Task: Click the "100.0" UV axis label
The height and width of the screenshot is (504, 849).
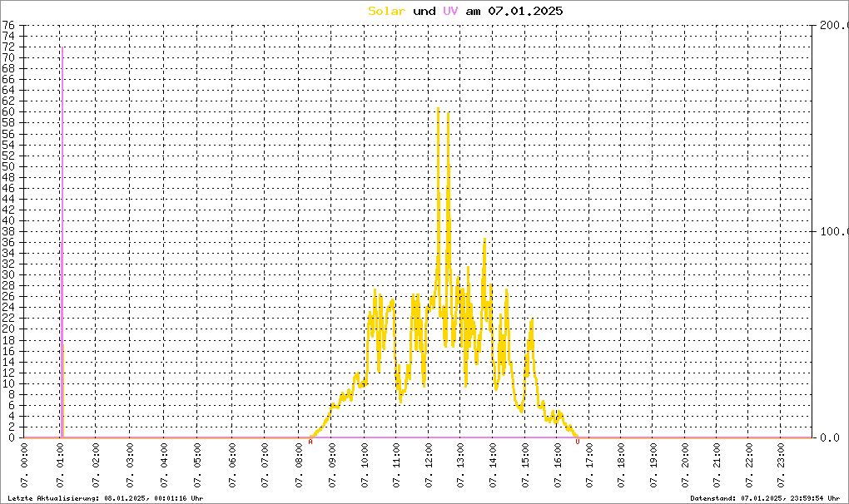Action: click(832, 231)
